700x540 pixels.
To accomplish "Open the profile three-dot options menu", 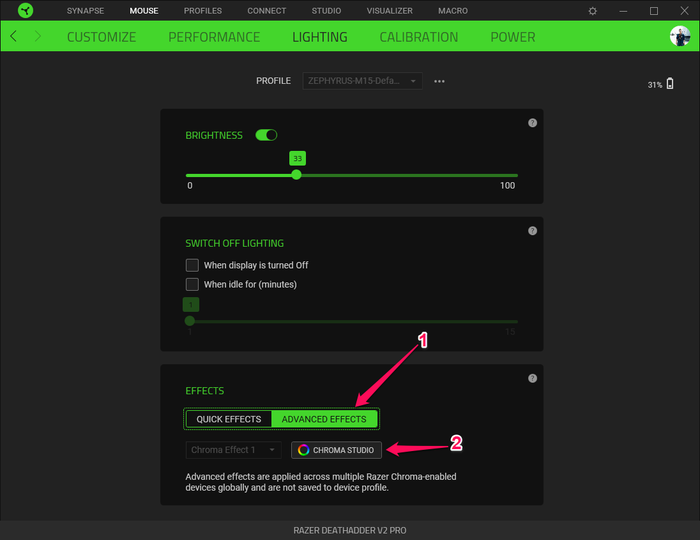I will click(x=439, y=81).
